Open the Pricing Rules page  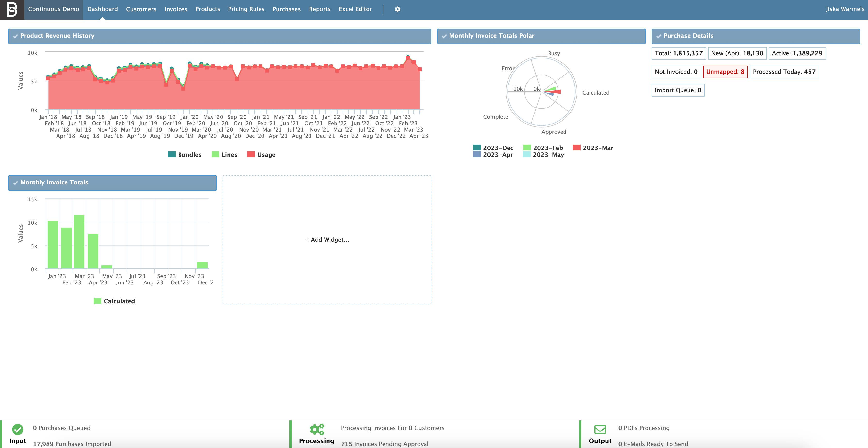246,9
